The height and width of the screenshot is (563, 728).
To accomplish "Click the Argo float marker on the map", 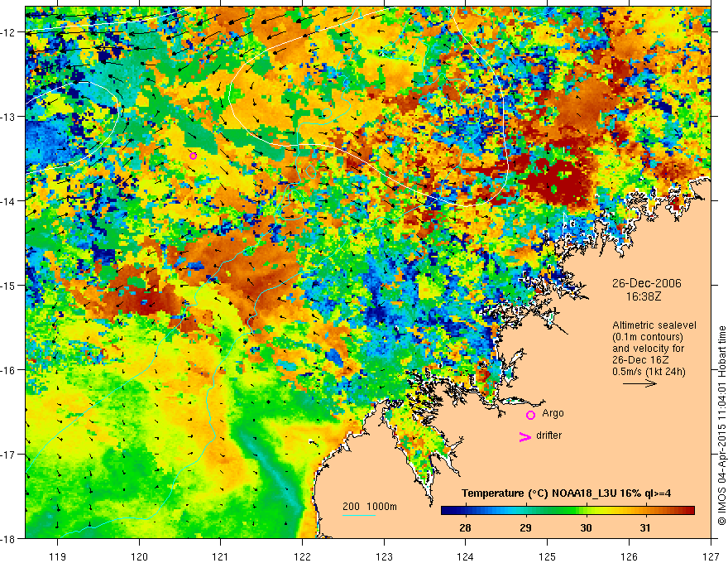I will (x=193, y=156).
